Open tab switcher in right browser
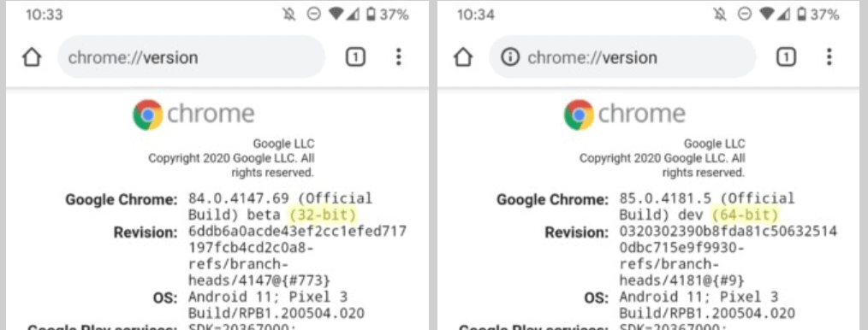Screen dimensions: 868x330 [786, 57]
